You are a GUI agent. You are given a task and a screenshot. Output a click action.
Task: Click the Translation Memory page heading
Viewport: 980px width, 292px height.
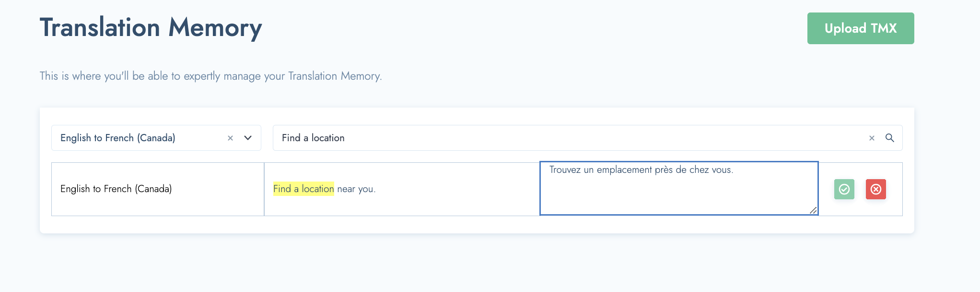pyautogui.click(x=151, y=28)
